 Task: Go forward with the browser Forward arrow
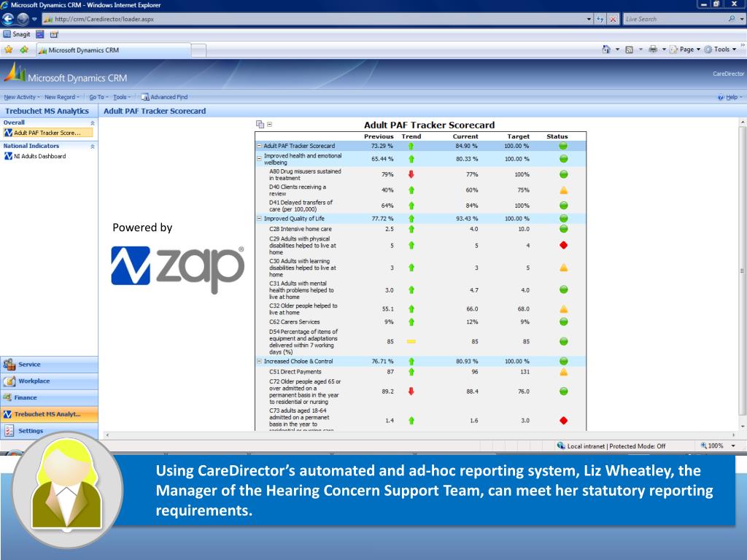coord(23,19)
